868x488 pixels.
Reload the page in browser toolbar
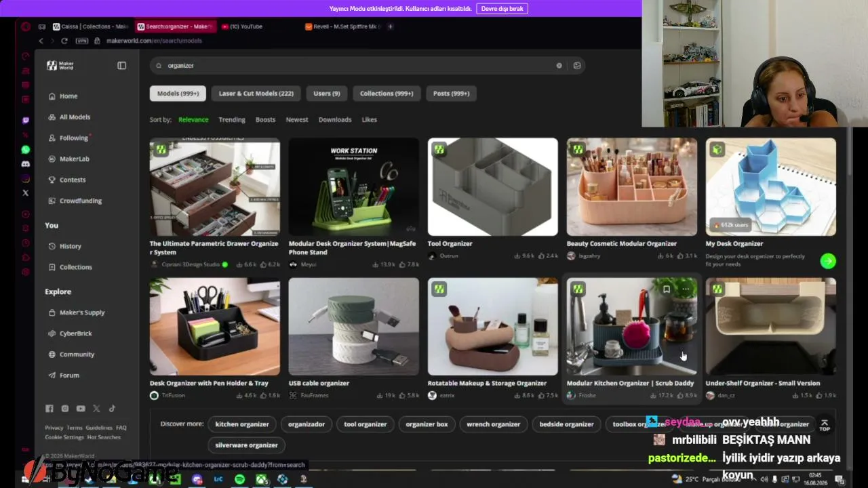[64, 41]
